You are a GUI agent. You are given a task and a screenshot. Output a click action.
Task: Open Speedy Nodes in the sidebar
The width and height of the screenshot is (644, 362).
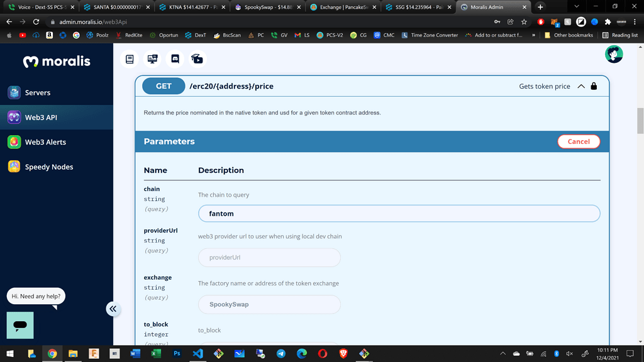[x=57, y=167]
